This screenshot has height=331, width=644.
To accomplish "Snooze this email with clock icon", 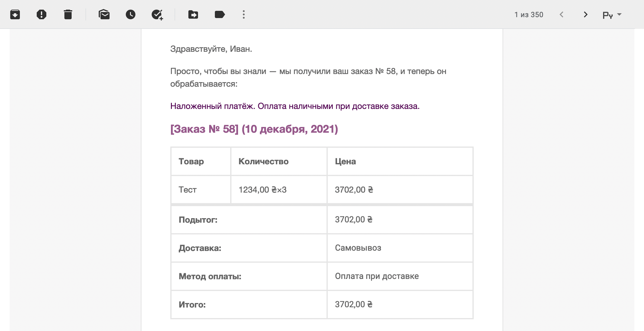I will [131, 14].
